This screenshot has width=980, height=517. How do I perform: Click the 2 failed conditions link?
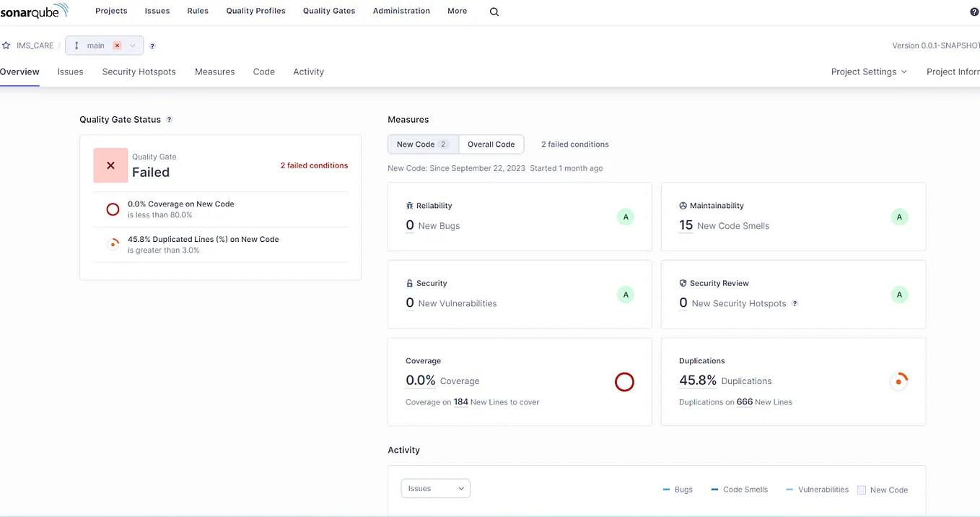[314, 165]
